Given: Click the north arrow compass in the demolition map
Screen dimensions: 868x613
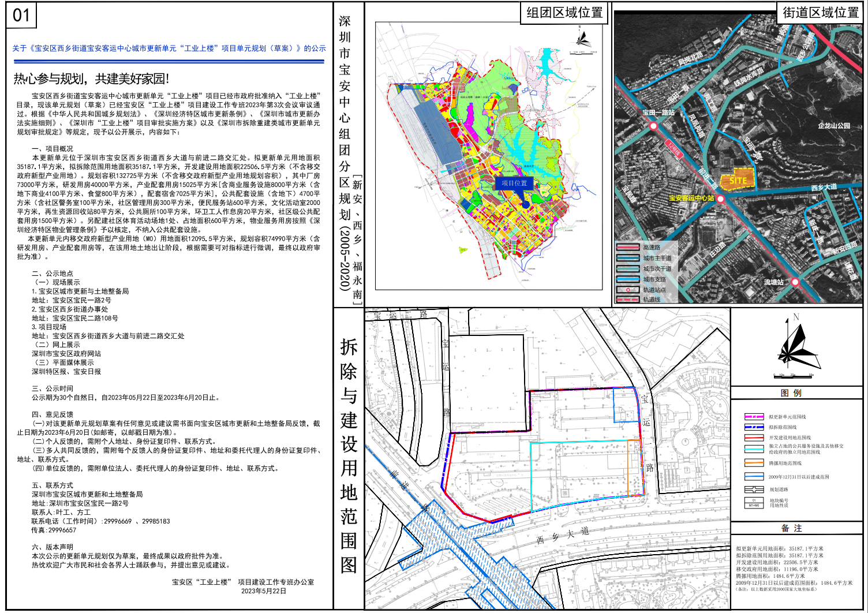Looking at the screenshot, I should pyautogui.click(x=799, y=342).
